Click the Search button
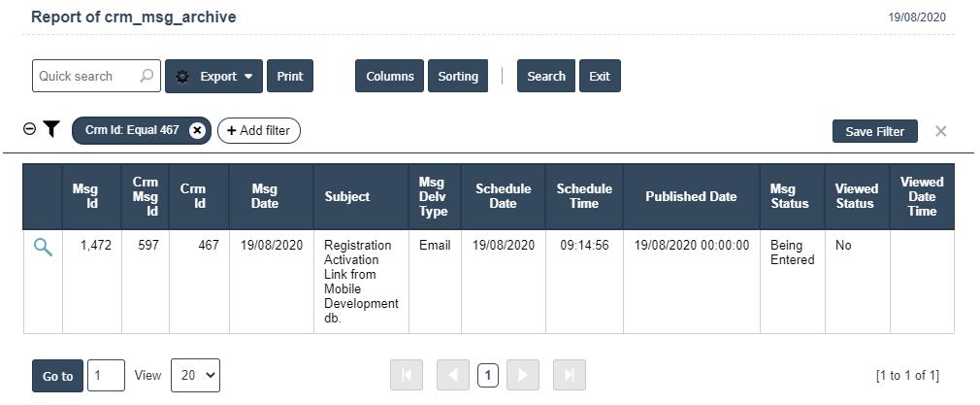This screenshot has height=405, width=980. tap(546, 77)
